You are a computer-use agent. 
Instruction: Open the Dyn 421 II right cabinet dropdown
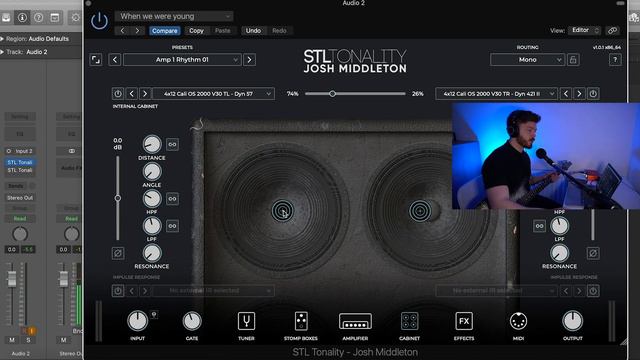[496, 94]
